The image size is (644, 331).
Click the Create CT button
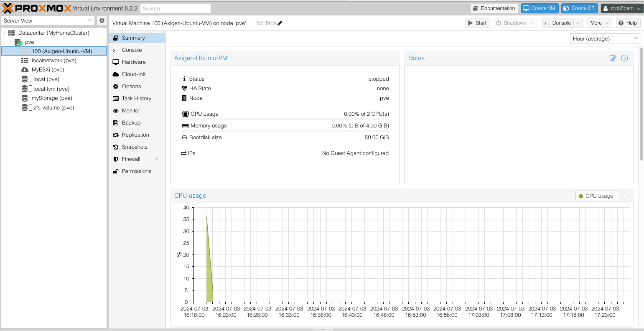point(579,8)
